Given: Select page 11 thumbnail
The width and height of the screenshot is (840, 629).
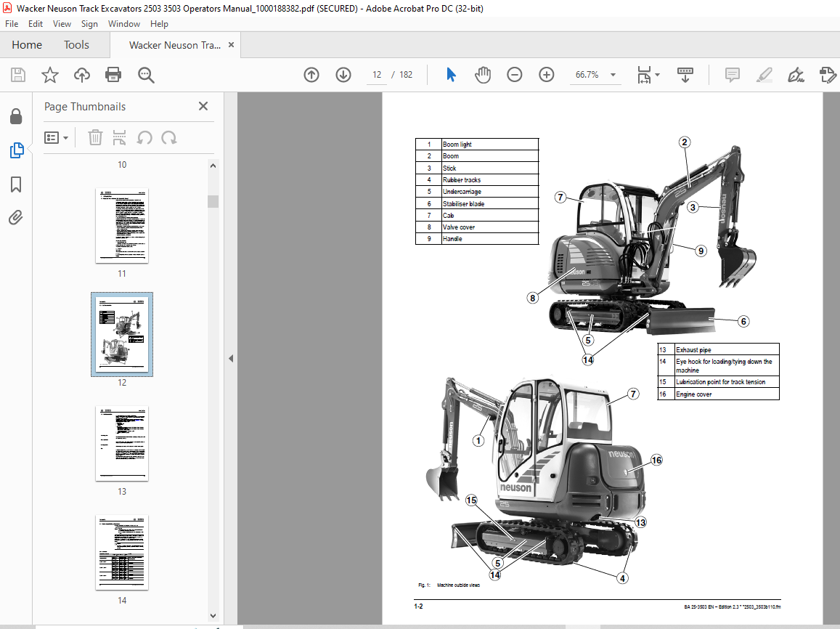Looking at the screenshot, I should click(x=121, y=226).
